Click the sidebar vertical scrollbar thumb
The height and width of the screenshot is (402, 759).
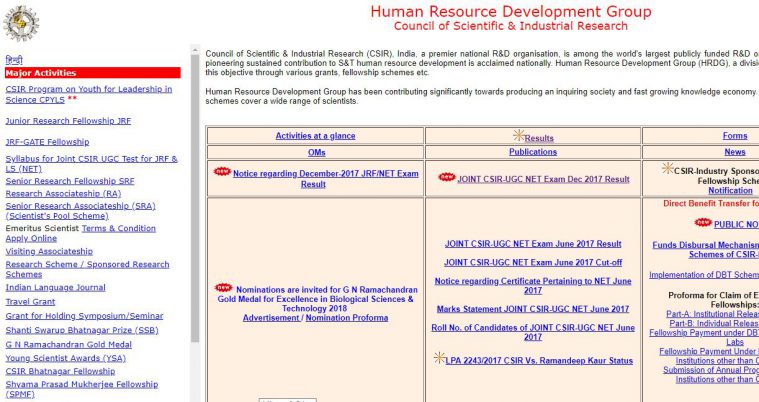[x=195, y=199]
